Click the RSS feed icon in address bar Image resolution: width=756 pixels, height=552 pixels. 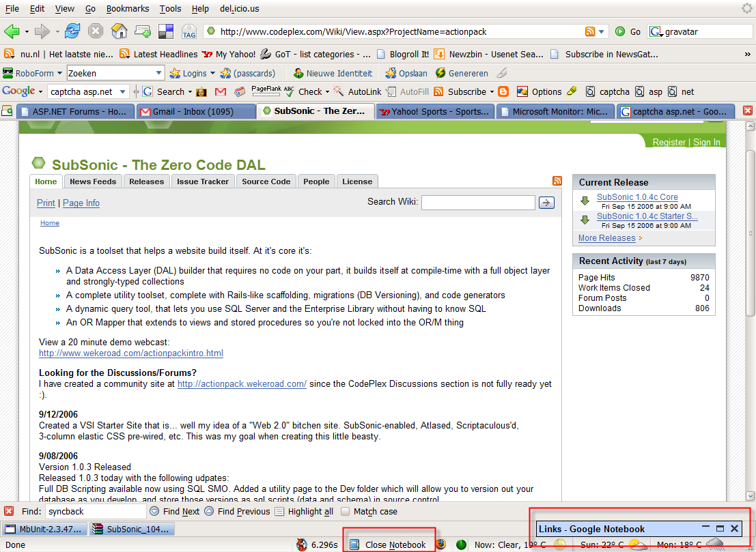tap(590, 31)
